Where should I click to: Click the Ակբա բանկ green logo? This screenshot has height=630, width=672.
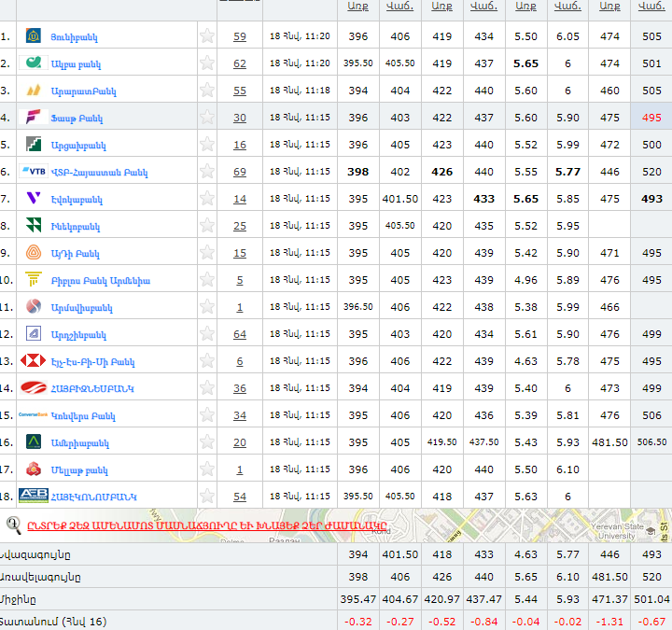[x=34, y=63]
